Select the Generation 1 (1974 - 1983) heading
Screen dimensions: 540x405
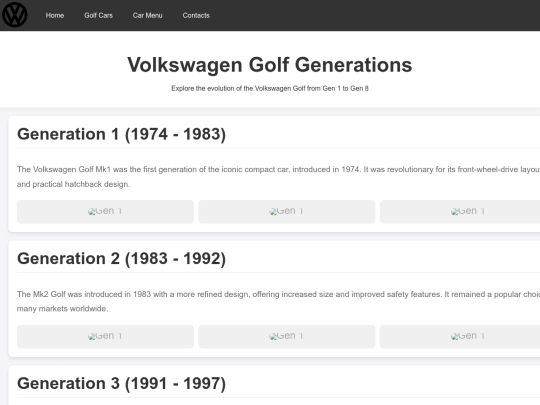point(121,134)
